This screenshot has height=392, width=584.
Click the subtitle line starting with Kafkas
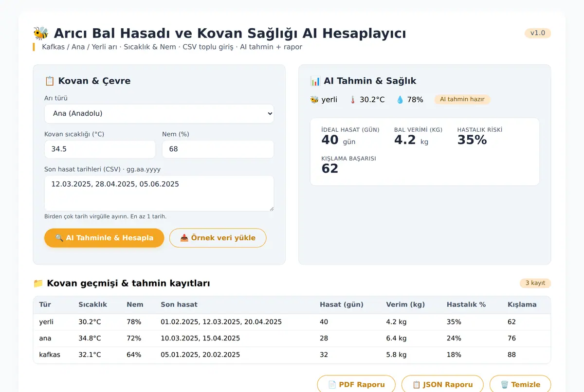tap(172, 47)
